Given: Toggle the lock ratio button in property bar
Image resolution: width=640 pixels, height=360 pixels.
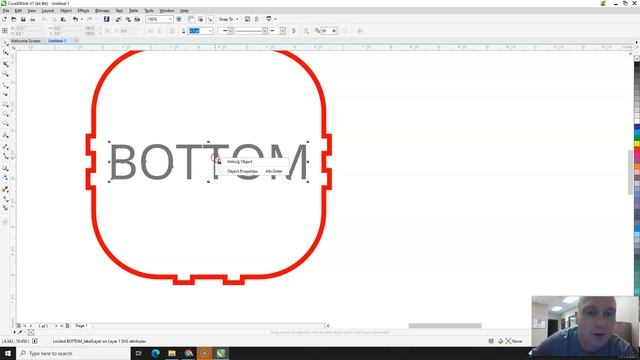Looking at the screenshot, I should coord(107,31).
